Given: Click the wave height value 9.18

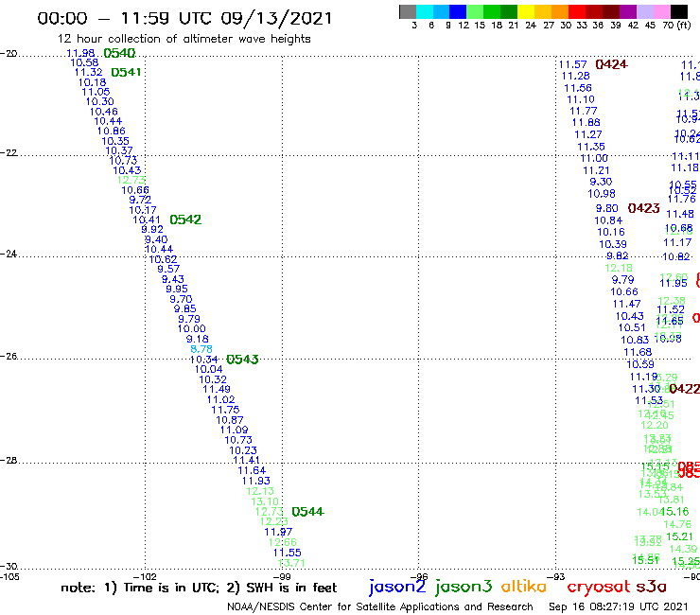Looking at the screenshot, I should pos(198,339).
